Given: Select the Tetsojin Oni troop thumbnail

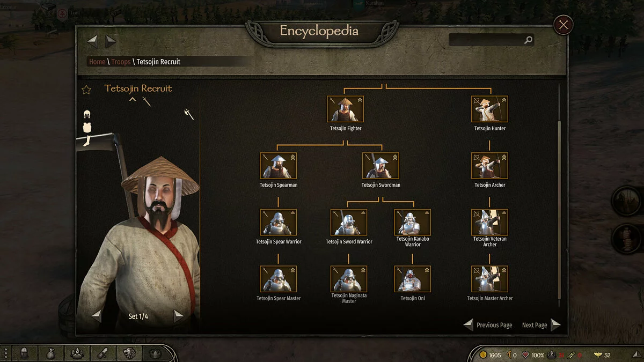Looking at the screenshot, I should pos(413,279).
